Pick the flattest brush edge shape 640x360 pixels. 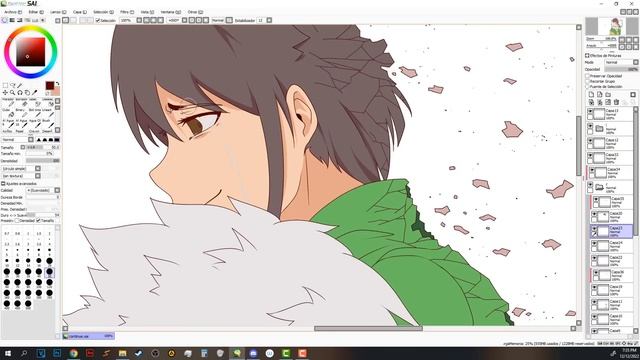[57, 140]
